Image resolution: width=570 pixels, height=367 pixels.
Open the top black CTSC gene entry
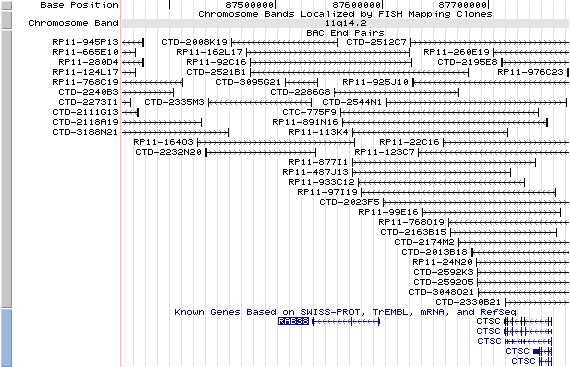488,321
